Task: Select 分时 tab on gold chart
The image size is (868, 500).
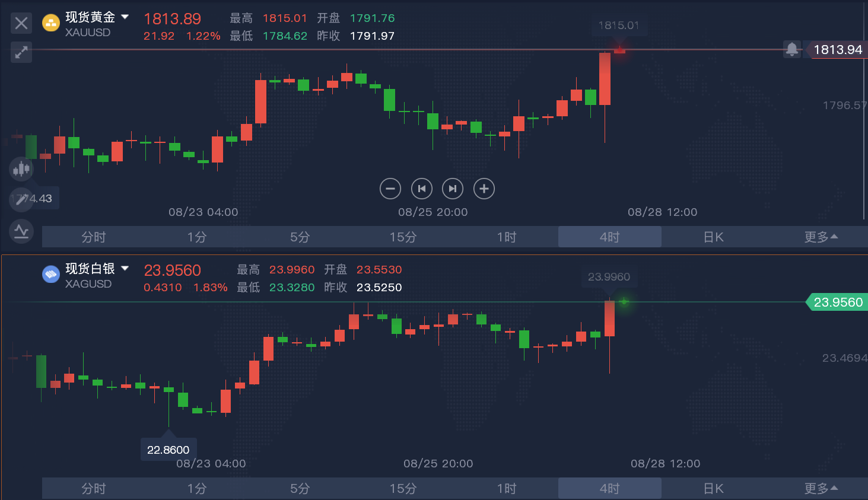Action: tap(93, 237)
